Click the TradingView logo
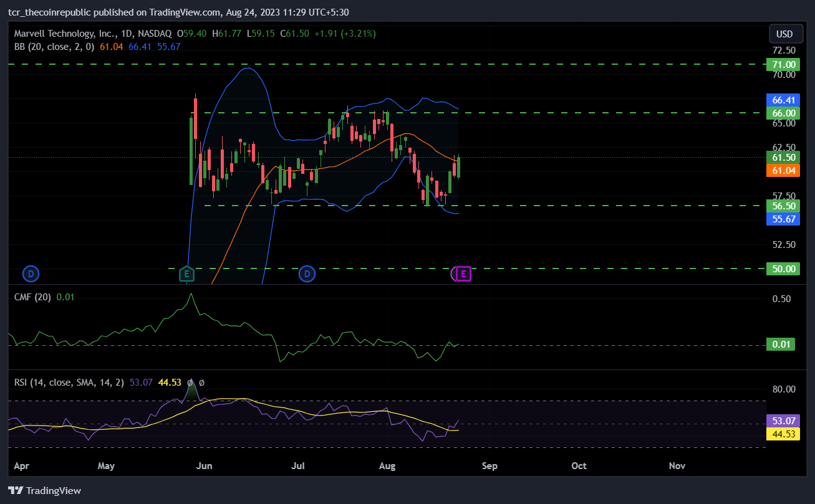 pos(44,490)
